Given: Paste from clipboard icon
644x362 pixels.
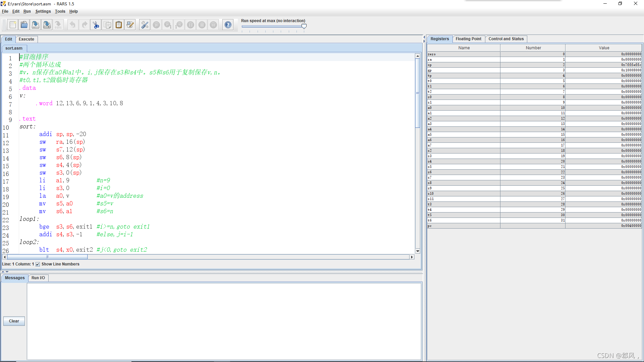Looking at the screenshot, I should coord(119,25).
